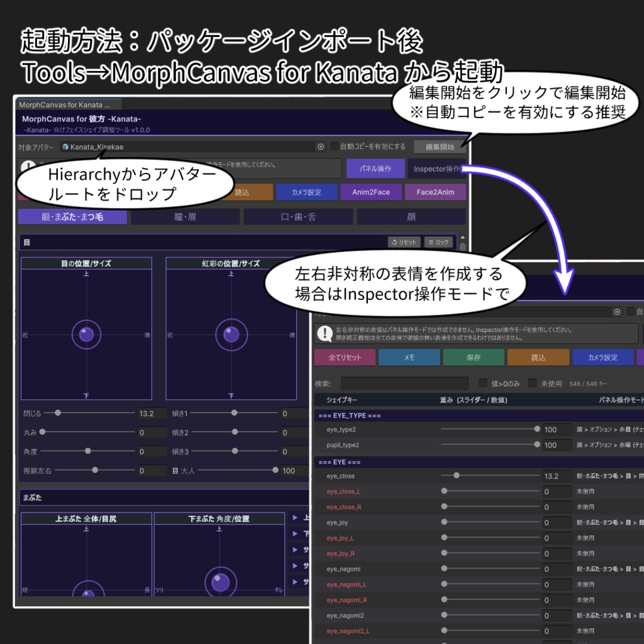Expand the 下まぶた section arrow

(x=294, y=533)
